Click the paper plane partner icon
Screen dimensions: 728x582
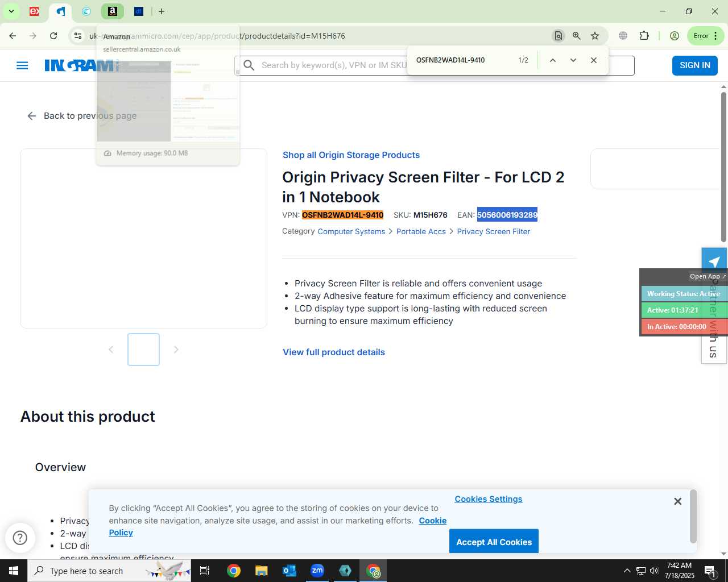[x=714, y=261]
